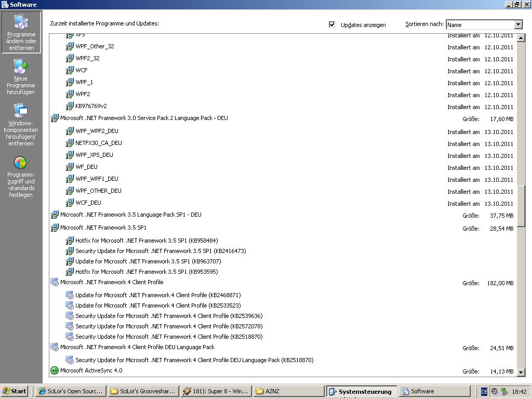Click scrollbar down arrow
This screenshot has height=399, width=532.
521,372
